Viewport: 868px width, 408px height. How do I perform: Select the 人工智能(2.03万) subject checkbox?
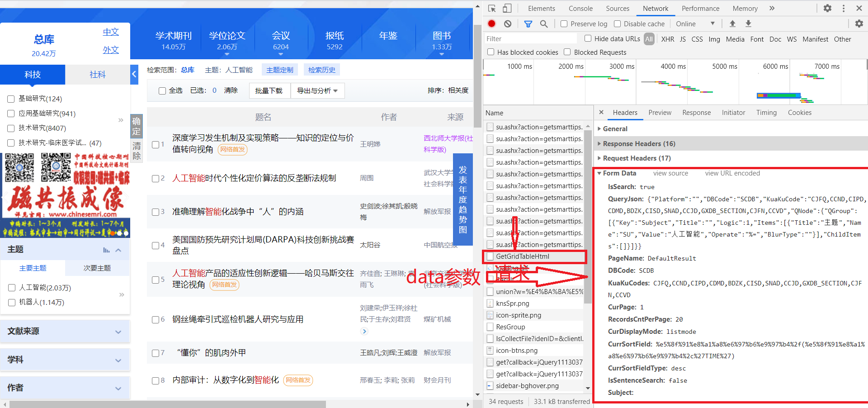click(11, 288)
